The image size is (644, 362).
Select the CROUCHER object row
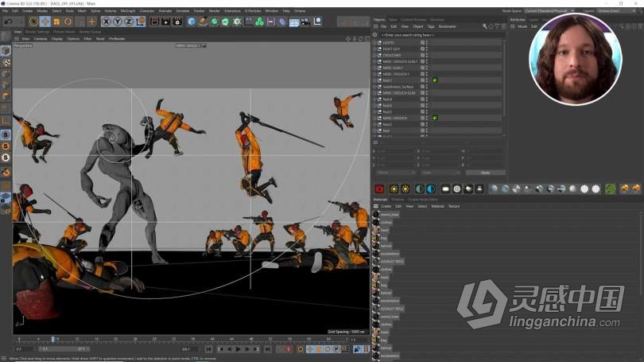pyautogui.click(x=392, y=55)
